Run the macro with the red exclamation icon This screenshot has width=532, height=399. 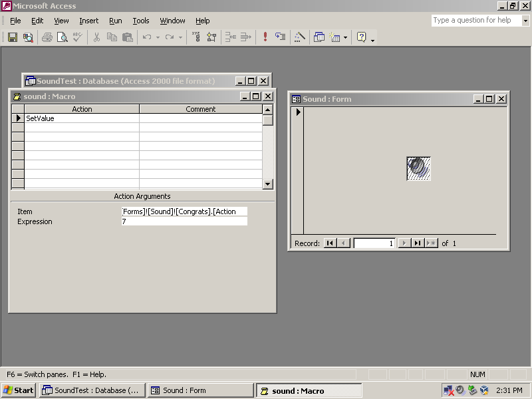pyautogui.click(x=265, y=37)
